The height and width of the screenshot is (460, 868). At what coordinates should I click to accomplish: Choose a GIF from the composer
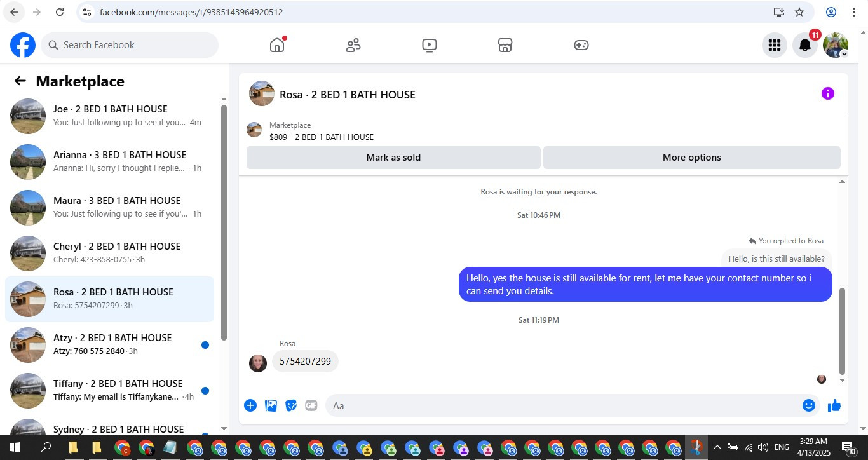click(311, 405)
